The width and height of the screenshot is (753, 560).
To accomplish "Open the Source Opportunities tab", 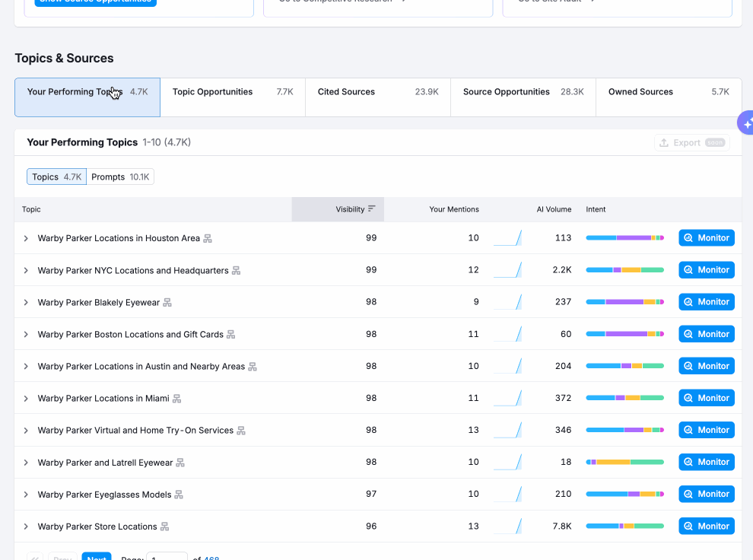I will point(523,97).
